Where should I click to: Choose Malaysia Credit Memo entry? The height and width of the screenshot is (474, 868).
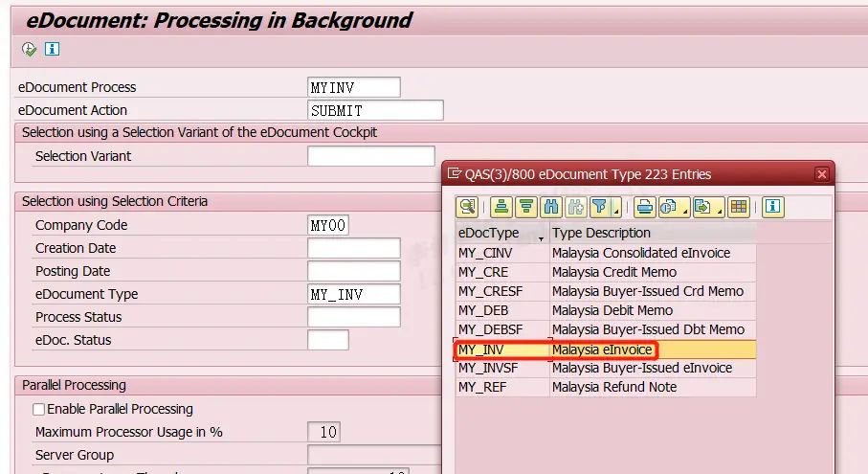[x=605, y=272]
